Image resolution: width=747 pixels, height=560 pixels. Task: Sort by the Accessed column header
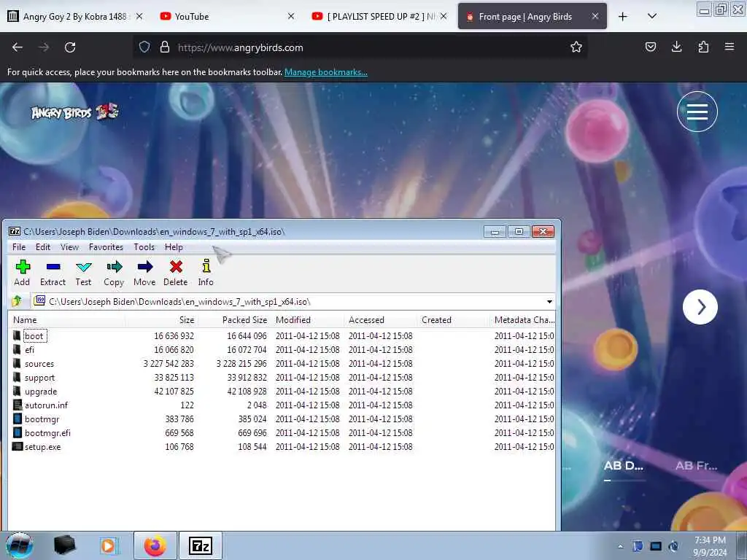click(x=381, y=320)
